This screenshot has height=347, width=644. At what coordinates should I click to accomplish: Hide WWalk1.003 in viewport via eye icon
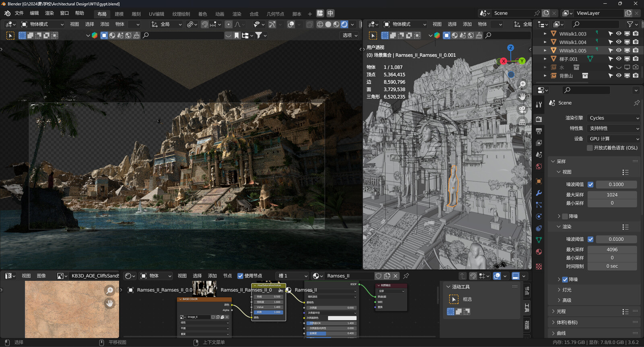pos(619,34)
